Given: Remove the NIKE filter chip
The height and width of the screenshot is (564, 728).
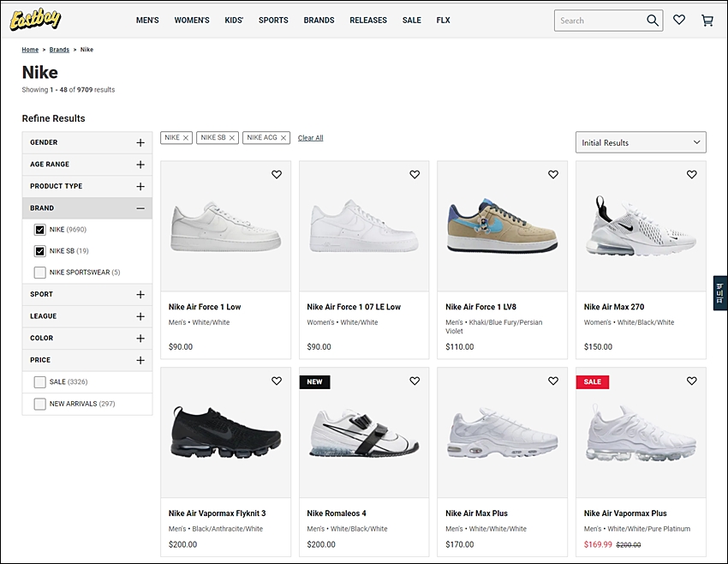Looking at the screenshot, I should pyautogui.click(x=186, y=138).
